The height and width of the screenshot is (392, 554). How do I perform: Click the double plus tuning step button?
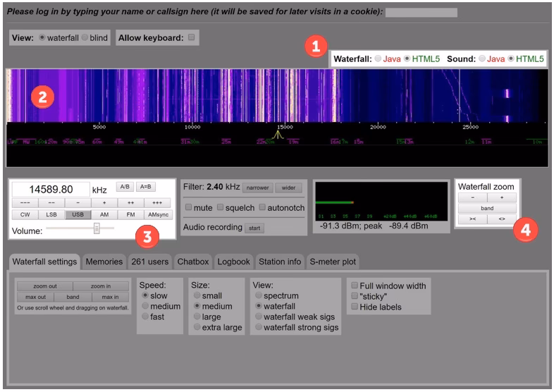coord(130,203)
